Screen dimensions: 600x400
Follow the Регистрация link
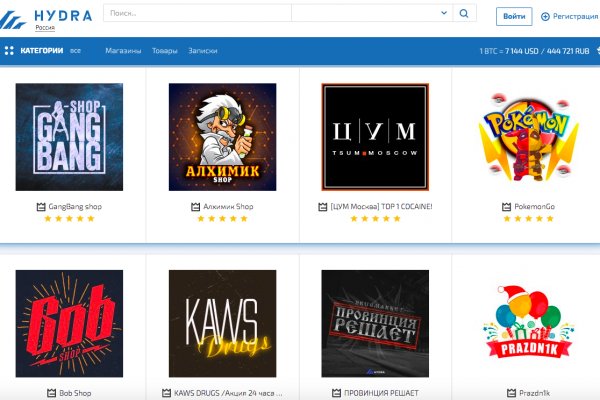coord(575,16)
